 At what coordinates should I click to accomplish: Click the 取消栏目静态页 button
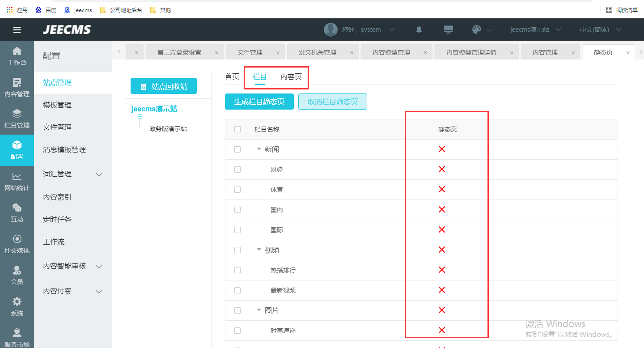click(333, 102)
